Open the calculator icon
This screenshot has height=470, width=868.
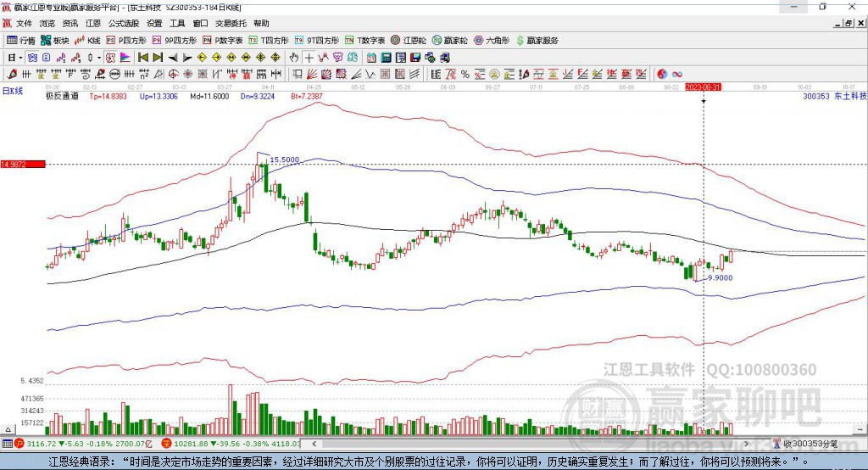pos(386,58)
